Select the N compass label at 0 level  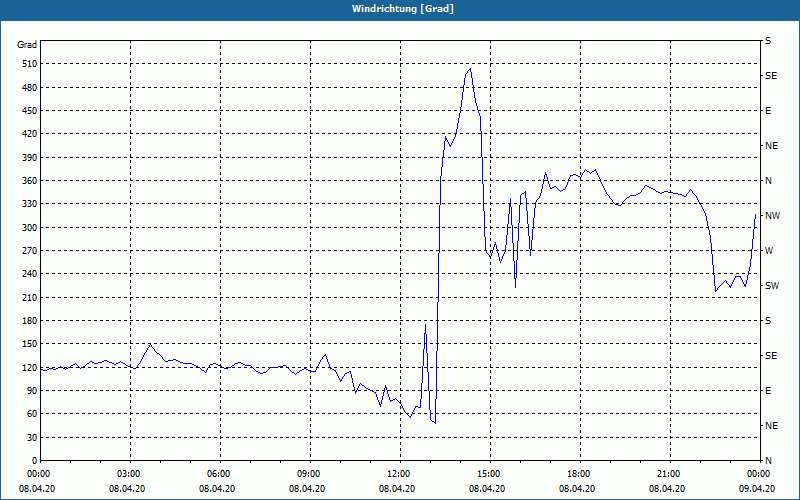pyautogui.click(x=768, y=461)
